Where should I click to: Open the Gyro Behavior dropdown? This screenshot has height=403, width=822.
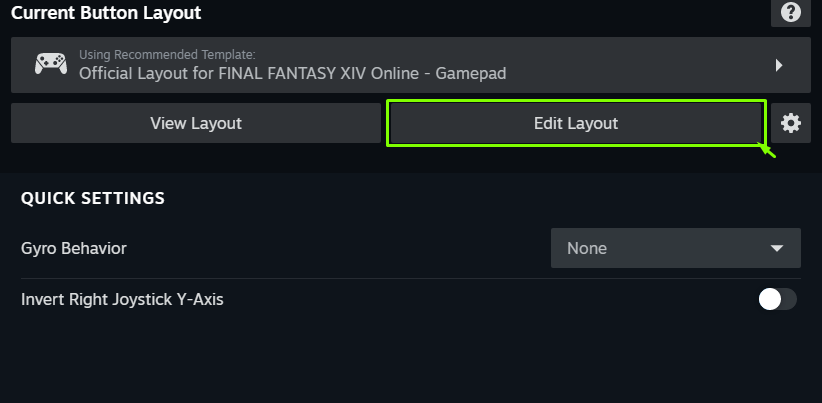675,248
